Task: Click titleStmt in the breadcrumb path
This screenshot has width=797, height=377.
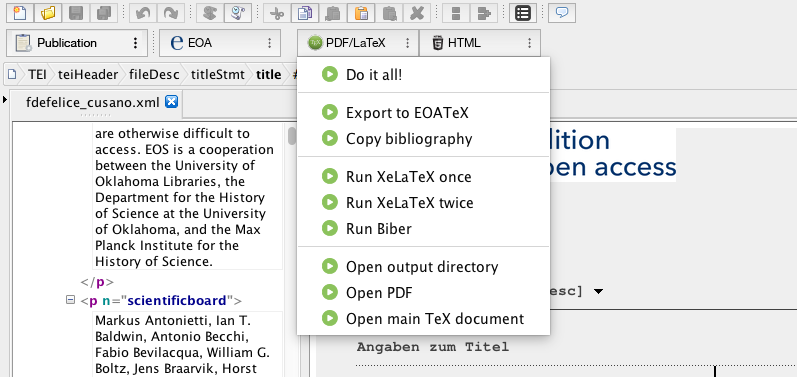Action: 218,75
